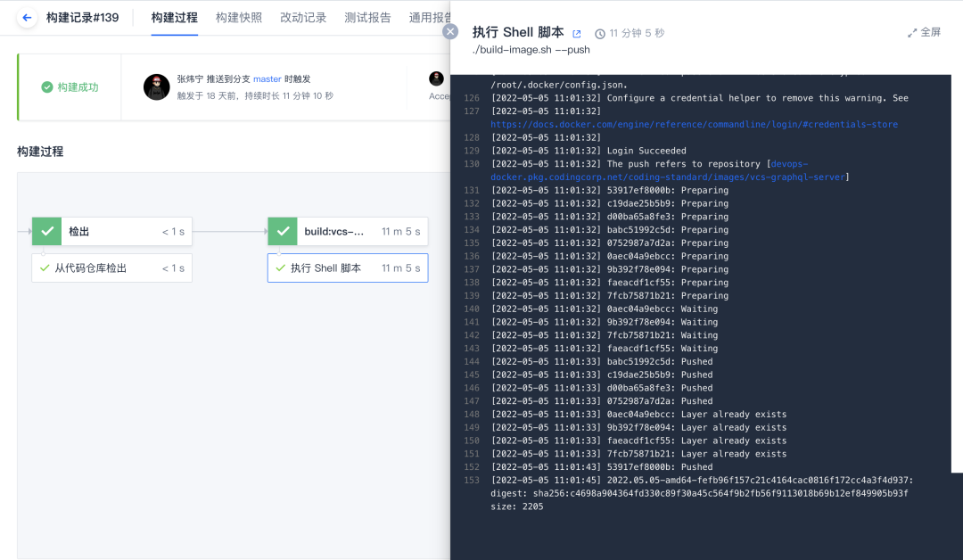Open the 通用报告 tab
The image size is (963, 560).
430,16
